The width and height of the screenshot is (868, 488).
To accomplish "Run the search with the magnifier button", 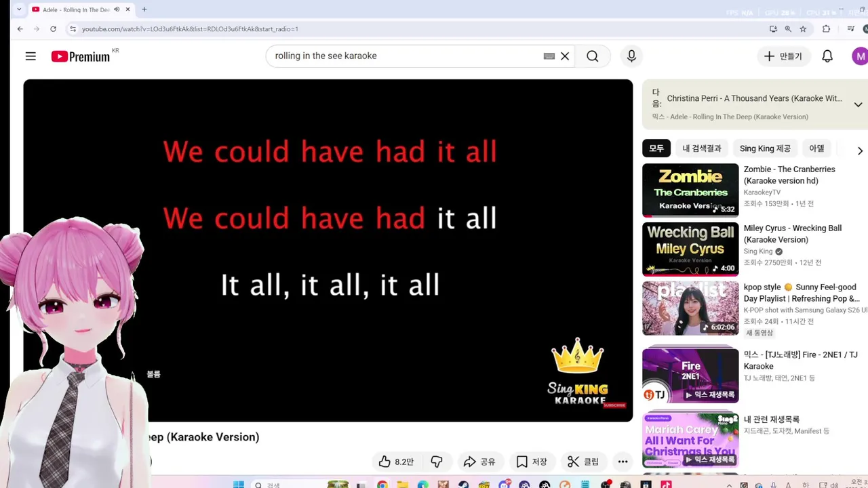I will click(593, 56).
